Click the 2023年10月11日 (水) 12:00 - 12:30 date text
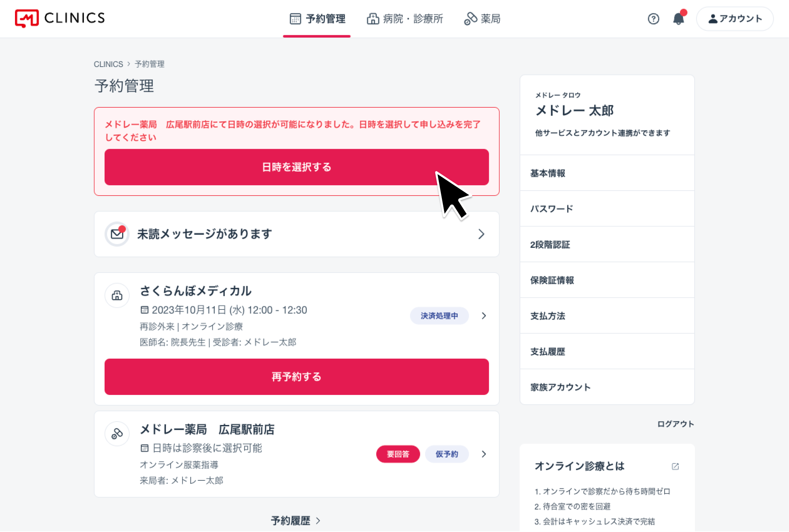The height and width of the screenshot is (532, 789). click(229, 310)
